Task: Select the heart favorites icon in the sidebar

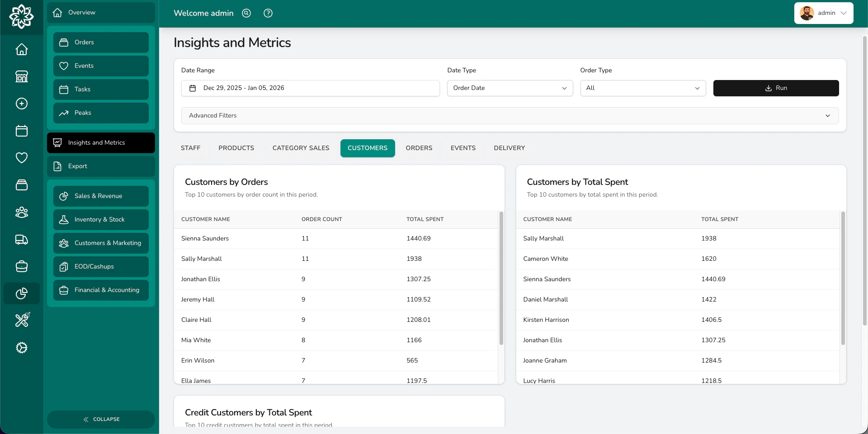Action: (21, 158)
